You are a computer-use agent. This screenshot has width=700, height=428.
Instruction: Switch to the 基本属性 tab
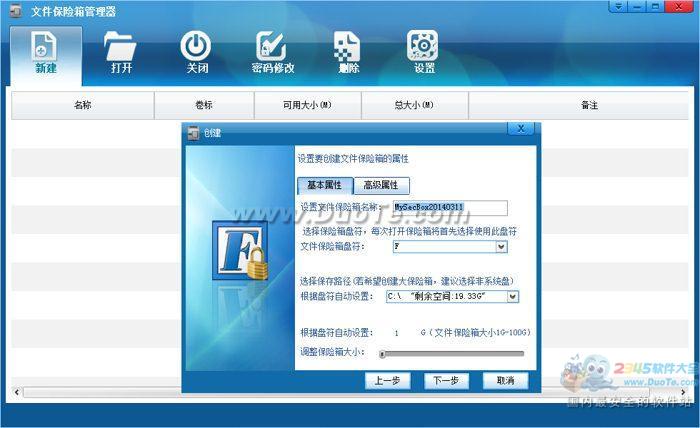(x=324, y=185)
